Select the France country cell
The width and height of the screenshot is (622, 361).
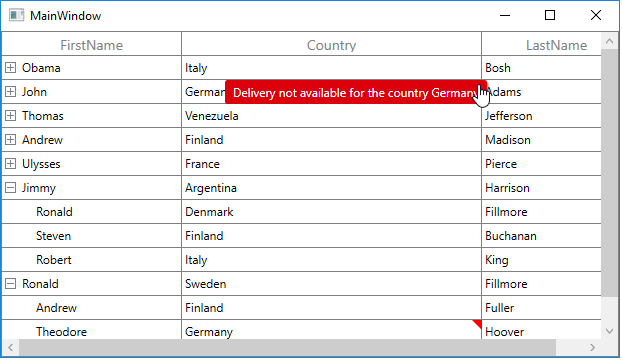332,164
